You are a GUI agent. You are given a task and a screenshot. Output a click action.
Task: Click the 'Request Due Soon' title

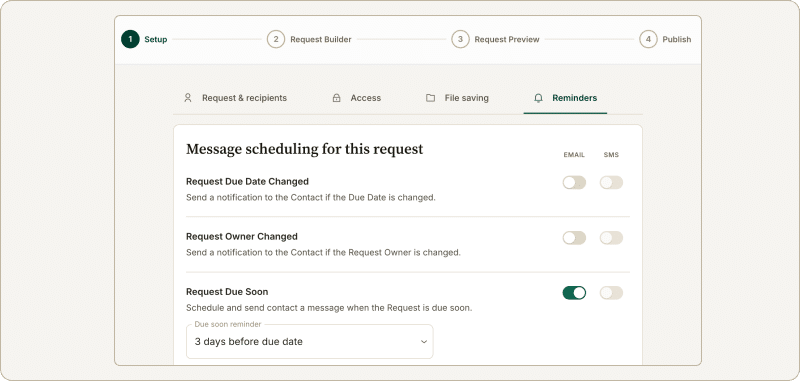pos(227,292)
